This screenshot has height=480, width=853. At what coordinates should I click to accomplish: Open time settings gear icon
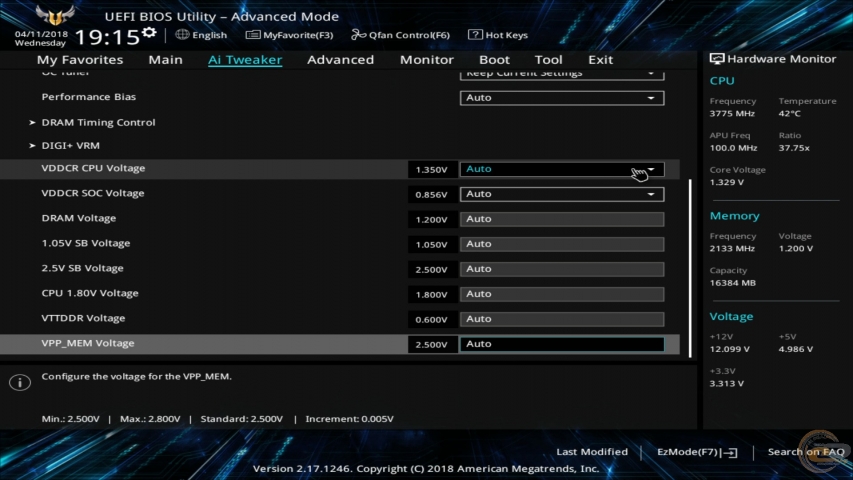pyautogui.click(x=149, y=34)
